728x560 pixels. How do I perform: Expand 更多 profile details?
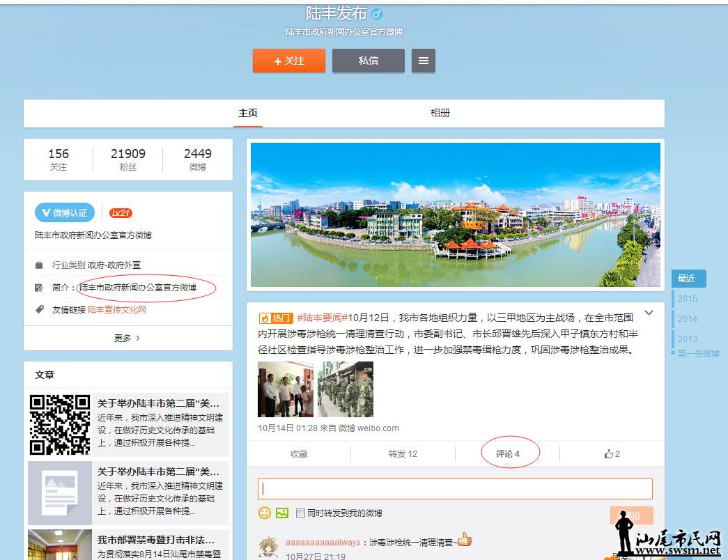(127, 338)
